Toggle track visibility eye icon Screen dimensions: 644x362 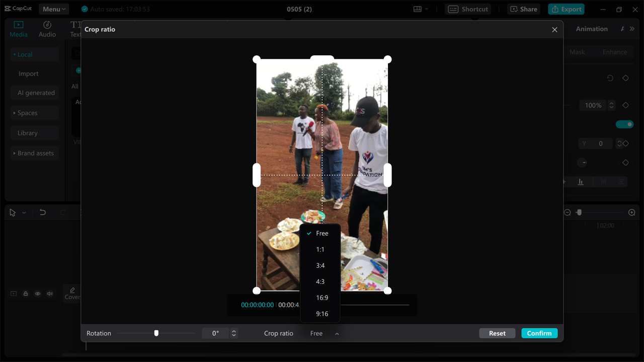(x=38, y=294)
